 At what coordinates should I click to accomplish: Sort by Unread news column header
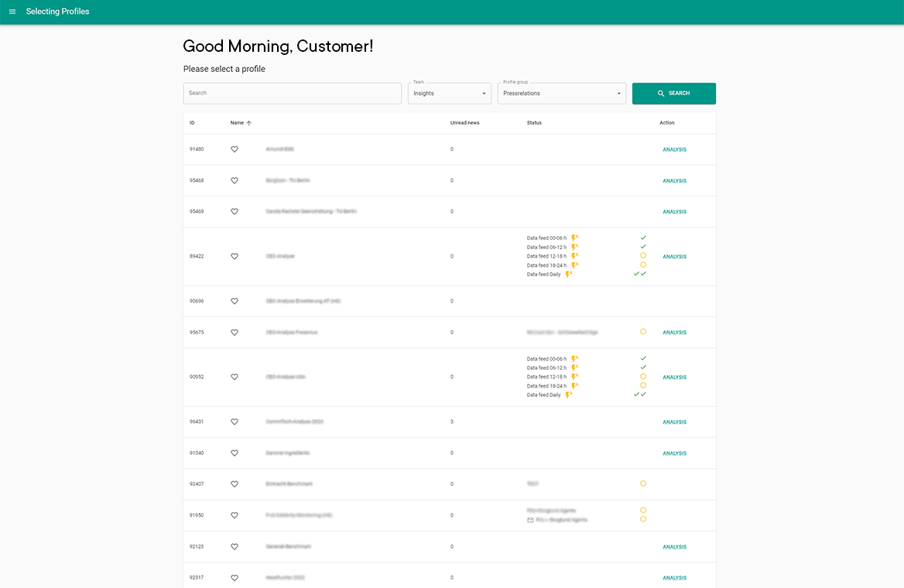point(464,123)
